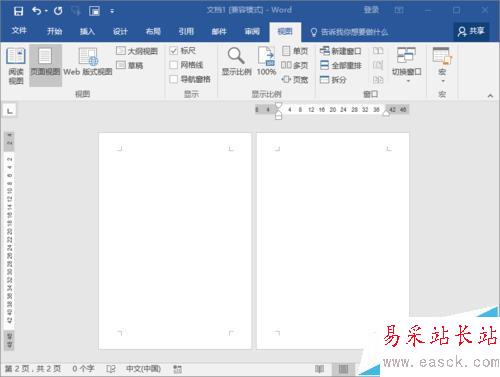Uncheck the 标尺 ruler checkbox
500x377 pixels.
(x=173, y=51)
